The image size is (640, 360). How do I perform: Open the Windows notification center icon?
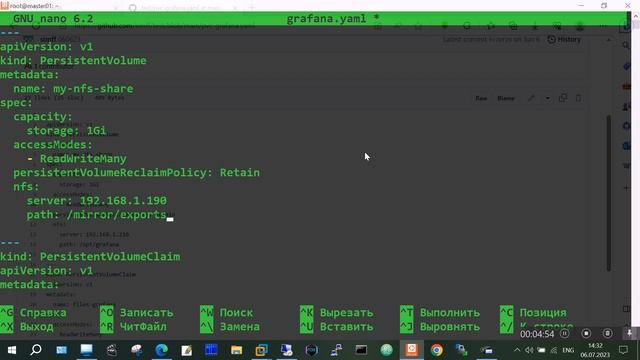[x=623, y=350]
